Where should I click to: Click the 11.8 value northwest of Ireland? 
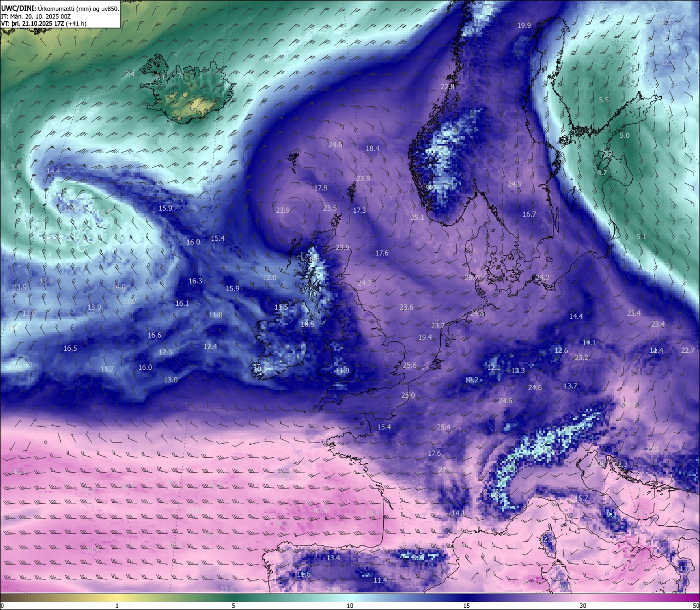click(215, 315)
